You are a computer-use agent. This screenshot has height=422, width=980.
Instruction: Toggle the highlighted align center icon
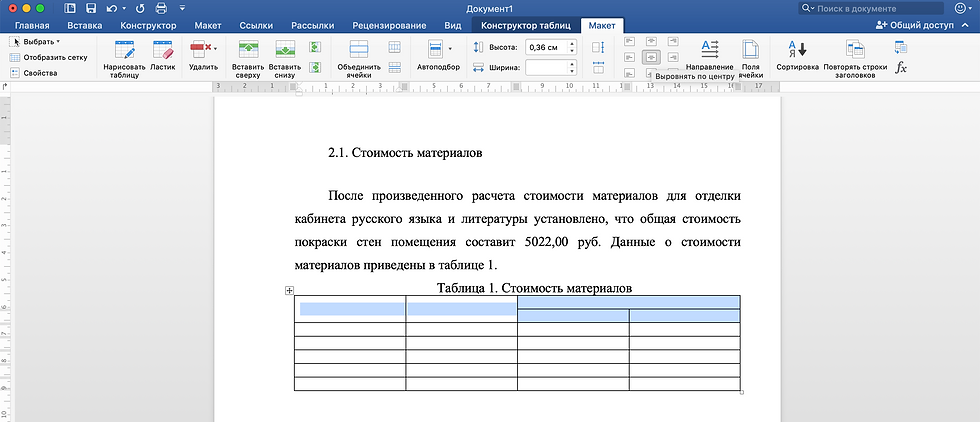(652, 57)
